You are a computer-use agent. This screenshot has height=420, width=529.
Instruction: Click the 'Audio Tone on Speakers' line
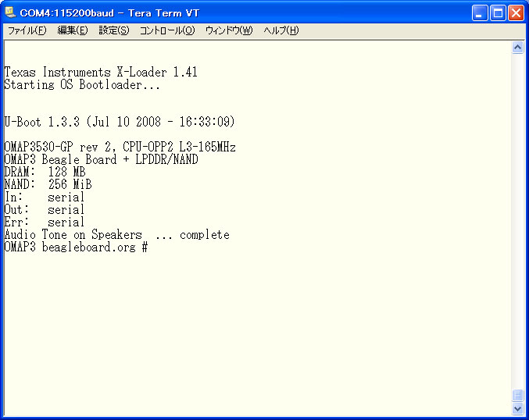coord(117,234)
